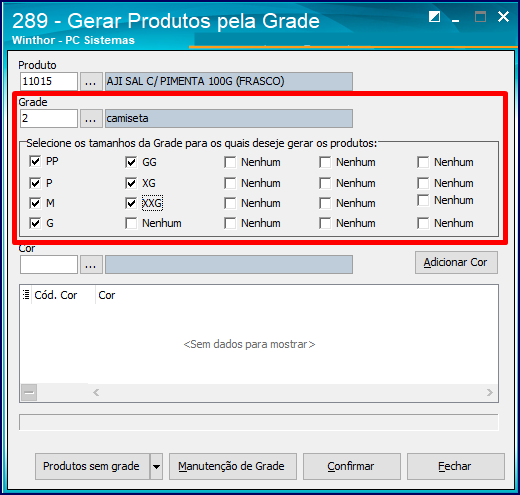
Task: Open the Grade lookup ellipsis button
Action: [x=91, y=118]
